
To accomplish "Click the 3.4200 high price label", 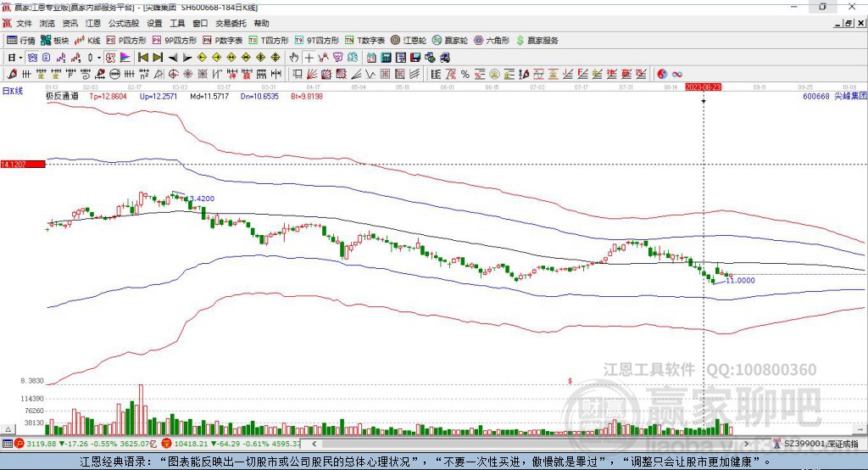I will pyautogui.click(x=202, y=199).
